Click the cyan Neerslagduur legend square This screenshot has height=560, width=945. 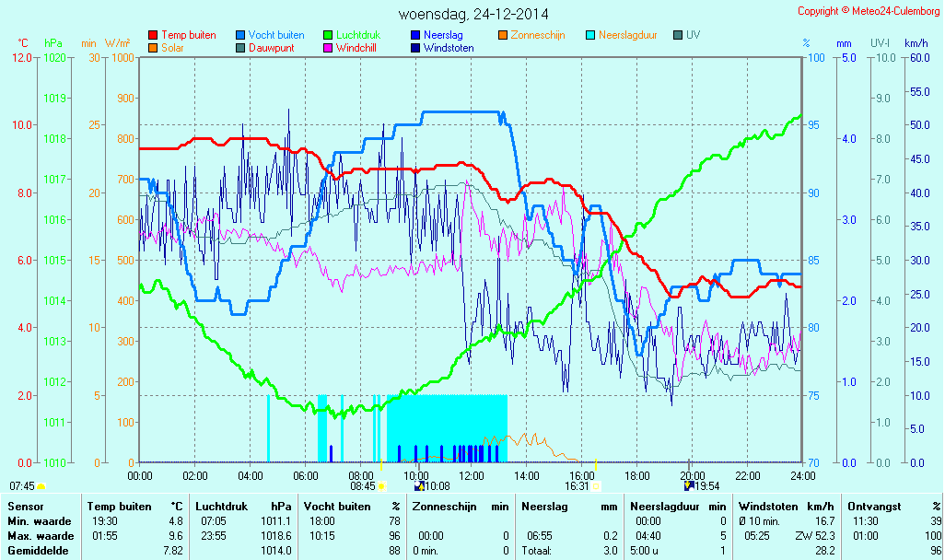tap(590, 35)
